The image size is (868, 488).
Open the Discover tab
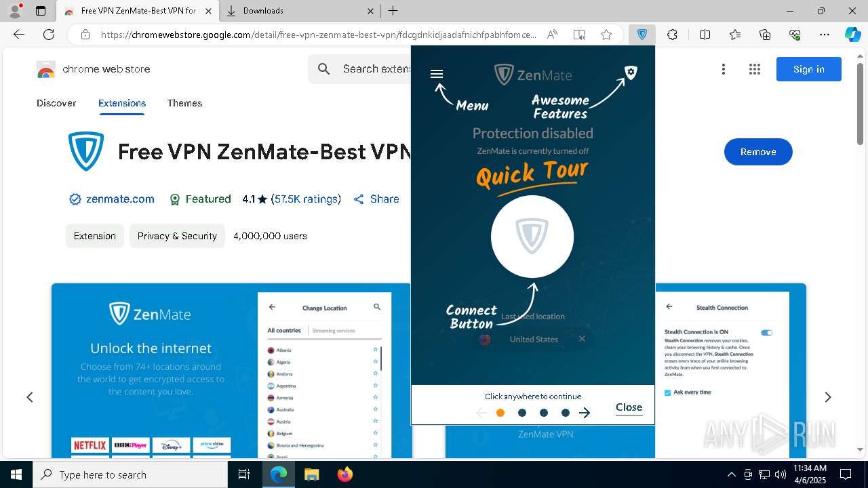click(x=56, y=103)
